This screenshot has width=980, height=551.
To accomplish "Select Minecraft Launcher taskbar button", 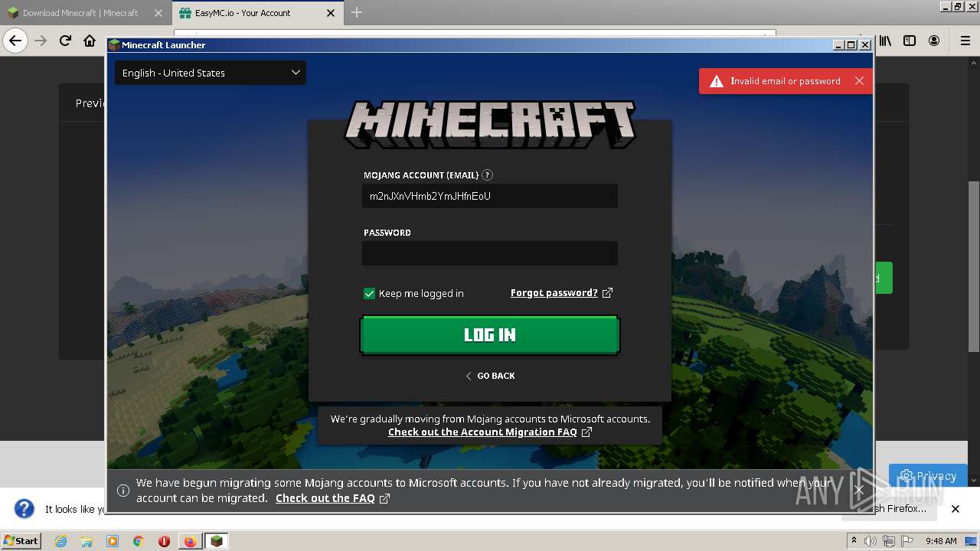I will [217, 541].
